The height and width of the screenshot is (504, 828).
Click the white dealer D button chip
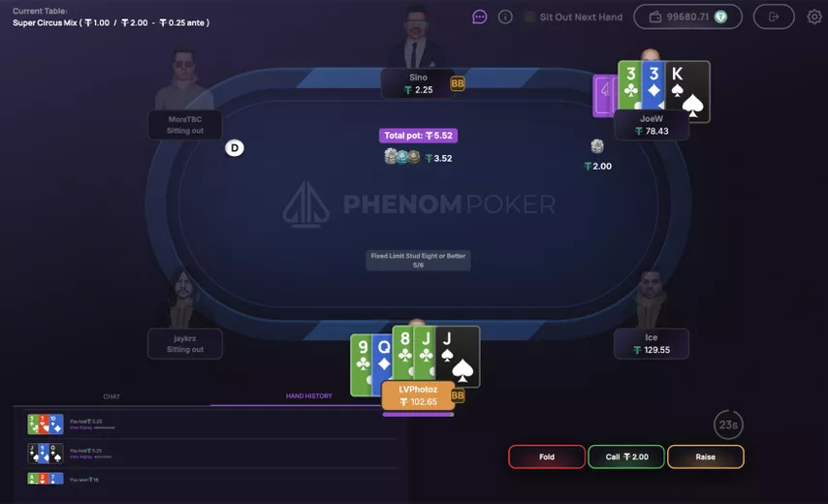pyautogui.click(x=235, y=147)
